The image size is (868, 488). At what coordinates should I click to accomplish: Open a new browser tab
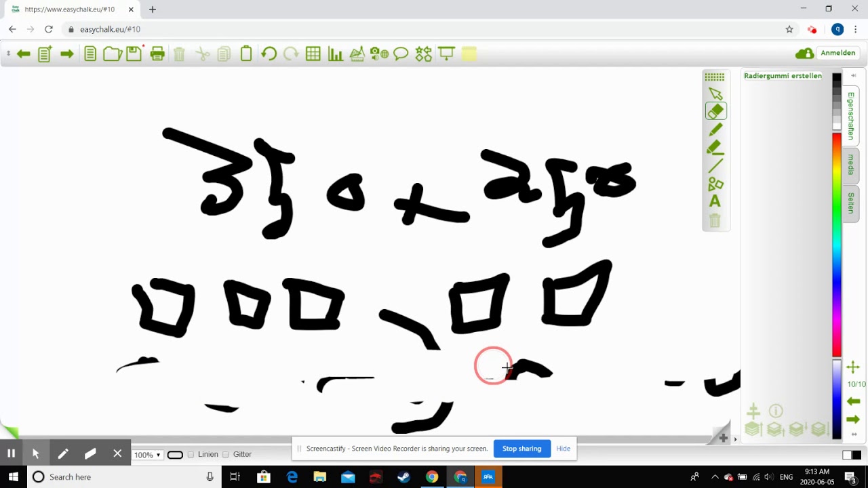[153, 9]
